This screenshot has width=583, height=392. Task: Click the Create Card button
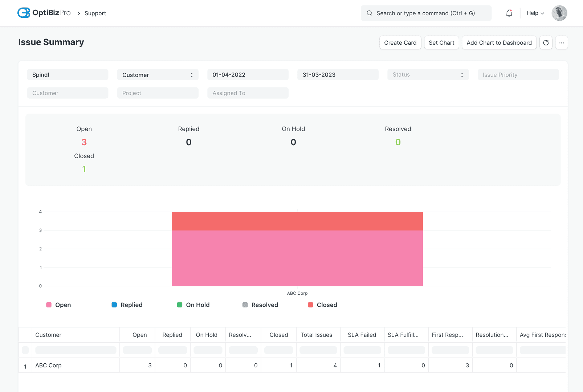tap(400, 43)
